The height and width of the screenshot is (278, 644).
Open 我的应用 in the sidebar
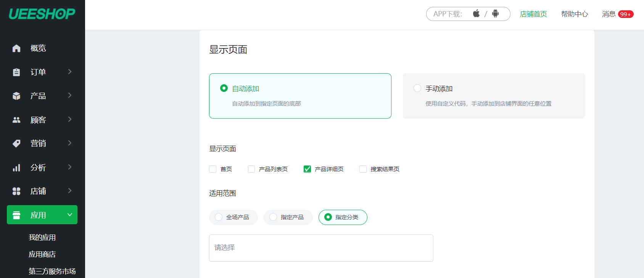pos(42,238)
